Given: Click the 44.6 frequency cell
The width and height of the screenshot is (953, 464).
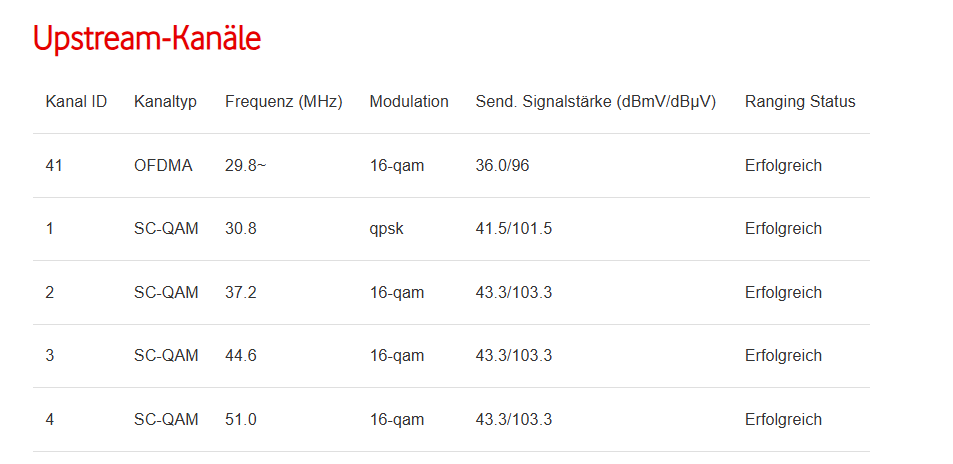Looking at the screenshot, I should 241,356.
